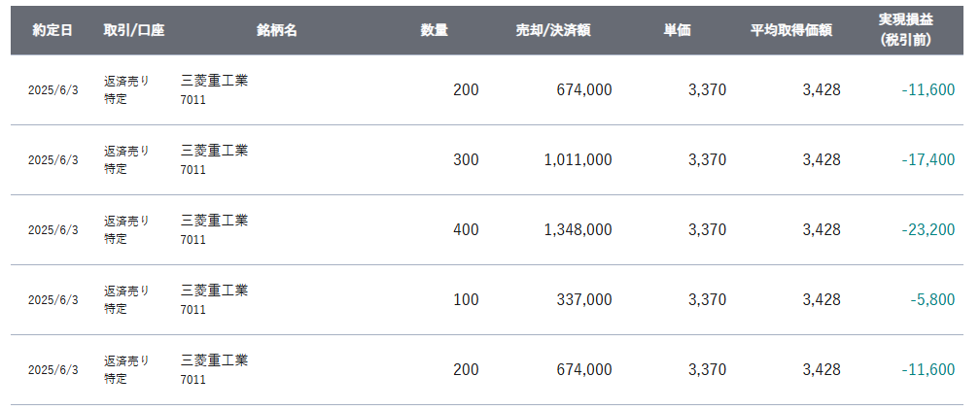
Task: Click the 売却/決済額 column header
Action: pos(553,31)
